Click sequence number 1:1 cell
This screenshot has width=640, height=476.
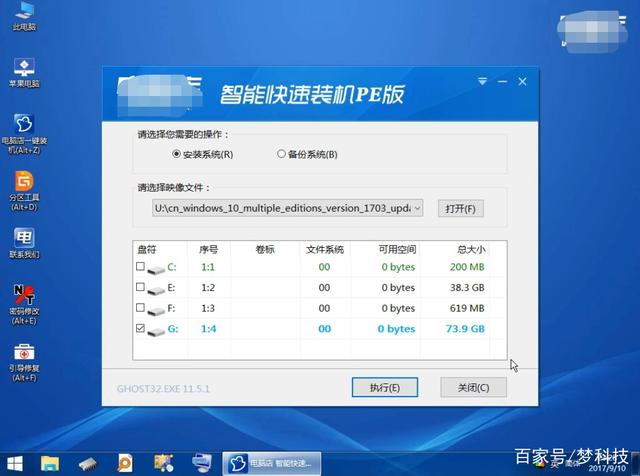click(208, 267)
